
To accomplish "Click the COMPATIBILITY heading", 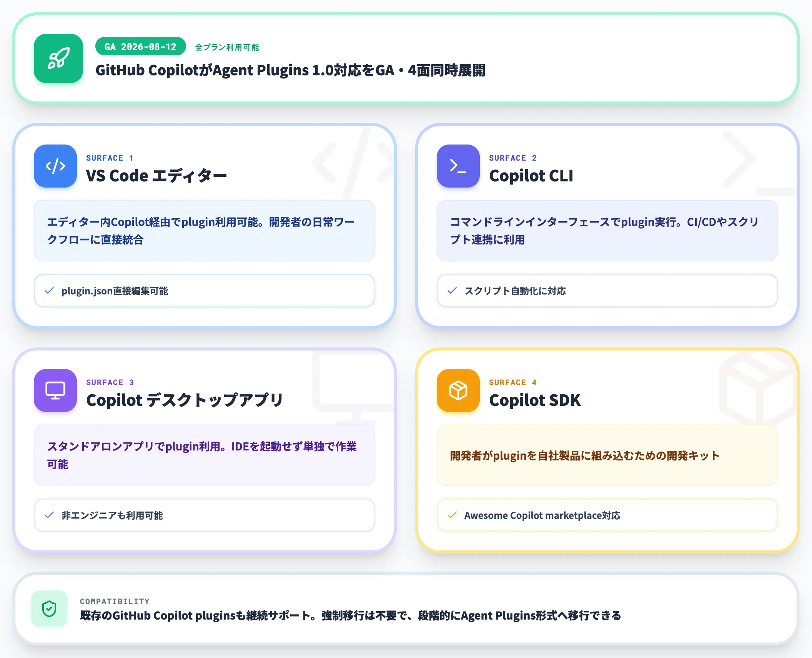I will (x=115, y=602).
